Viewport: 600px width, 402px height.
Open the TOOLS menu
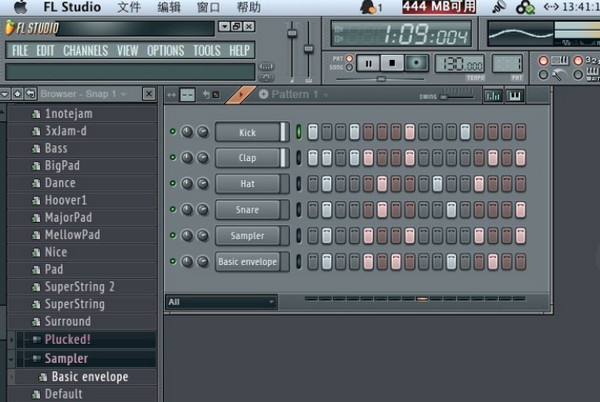(206, 50)
